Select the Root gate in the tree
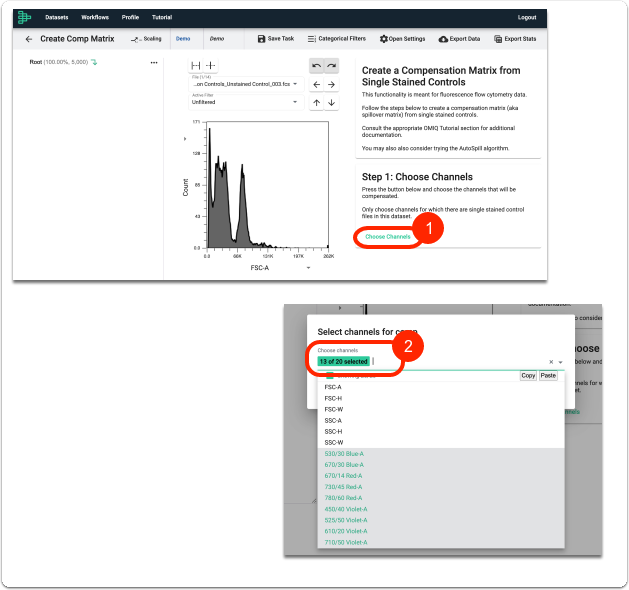 [x=59, y=62]
